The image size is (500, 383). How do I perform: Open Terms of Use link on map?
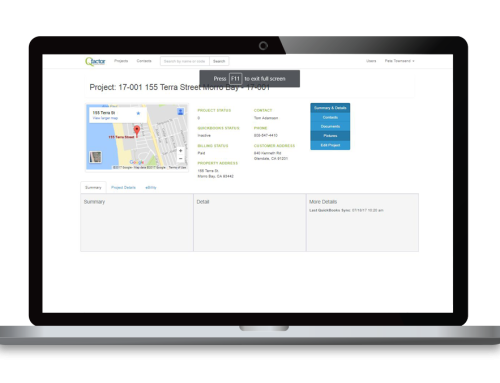(x=177, y=167)
